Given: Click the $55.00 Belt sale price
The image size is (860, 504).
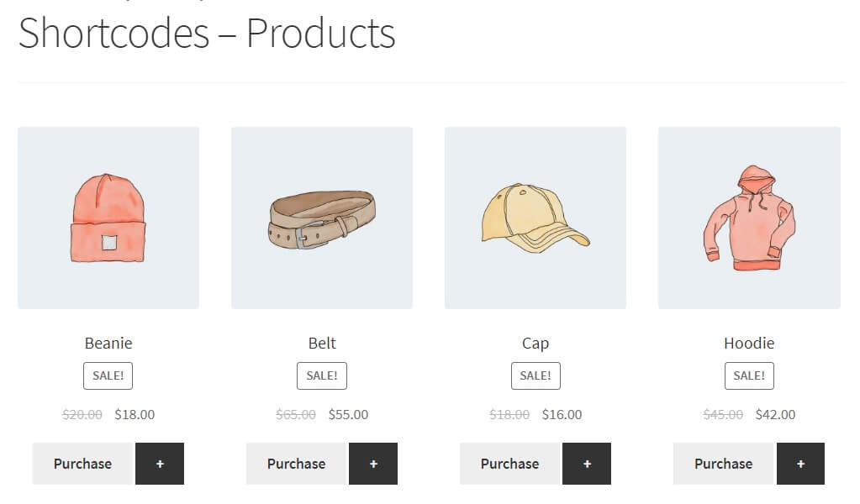Looking at the screenshot, I should (348, 415).
